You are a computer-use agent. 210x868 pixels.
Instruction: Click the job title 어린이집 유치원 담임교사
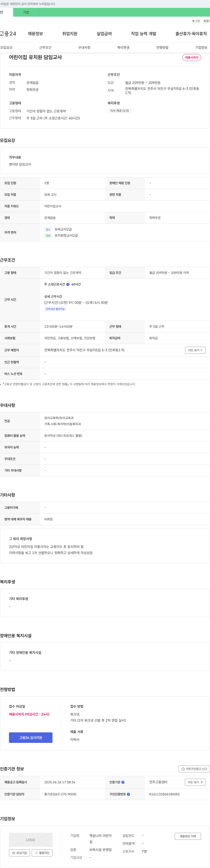pyautogui.click(x=35, y=57)
